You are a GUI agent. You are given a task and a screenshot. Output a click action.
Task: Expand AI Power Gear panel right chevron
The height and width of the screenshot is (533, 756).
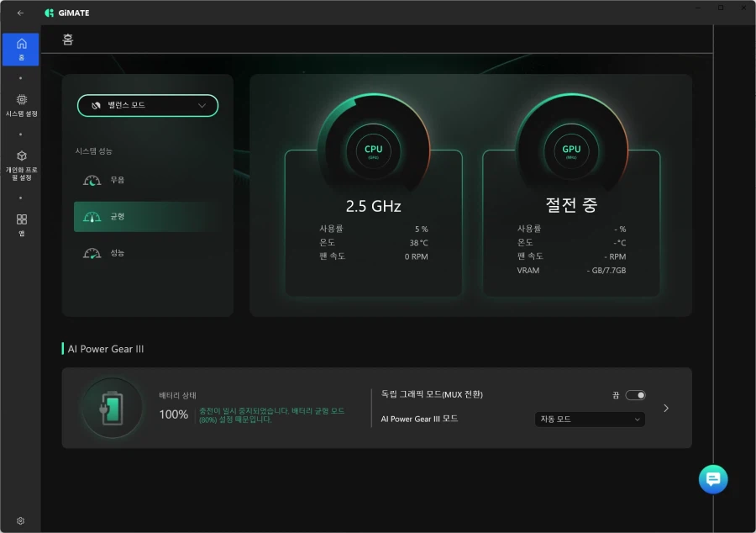666,408
